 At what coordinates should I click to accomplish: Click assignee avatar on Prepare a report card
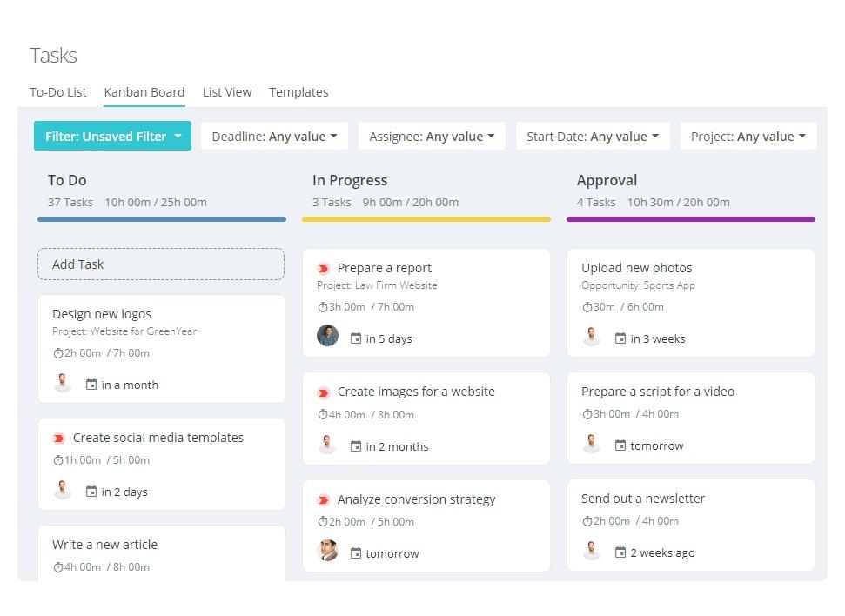tap(327, 335)
